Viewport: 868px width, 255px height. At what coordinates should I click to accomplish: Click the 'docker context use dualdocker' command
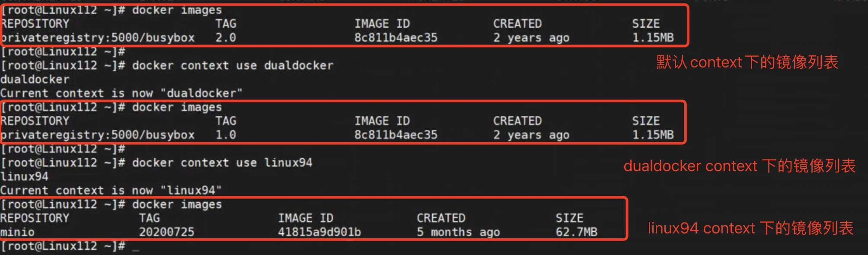(x=233, y=66)
